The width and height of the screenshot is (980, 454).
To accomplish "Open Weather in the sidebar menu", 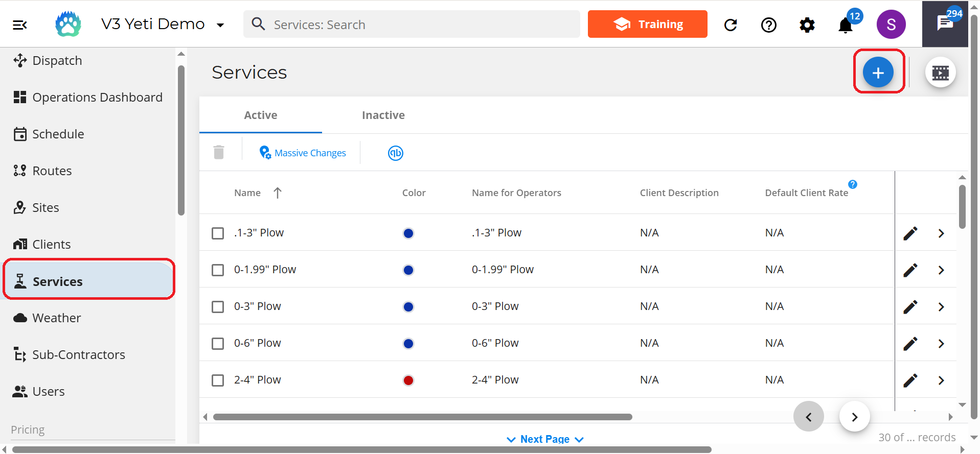I will [x=56, y=318].
